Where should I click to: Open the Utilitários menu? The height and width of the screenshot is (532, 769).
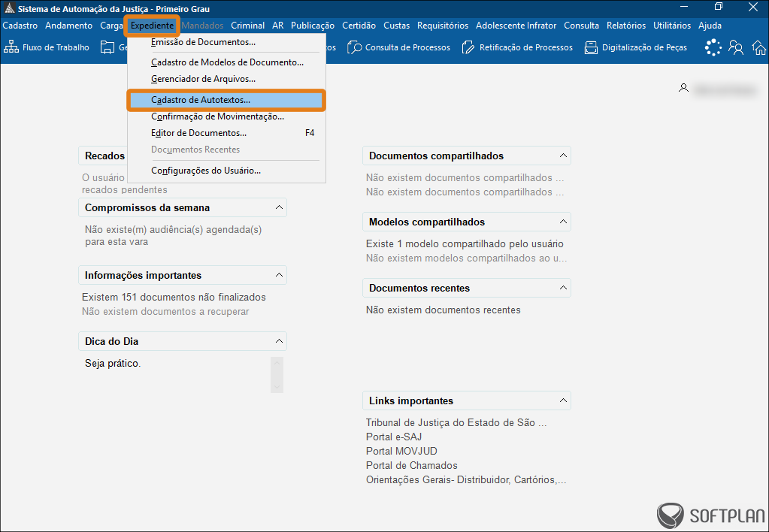672,26
